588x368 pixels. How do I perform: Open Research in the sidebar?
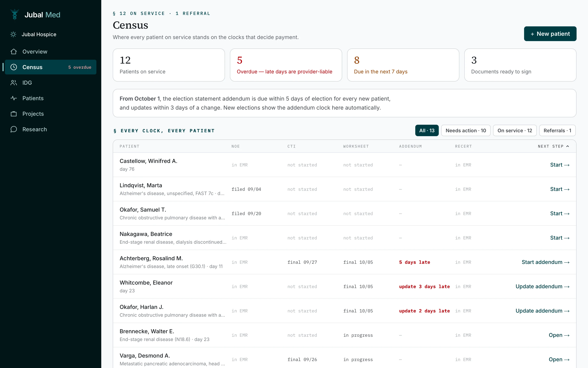(x=51, y=129)
